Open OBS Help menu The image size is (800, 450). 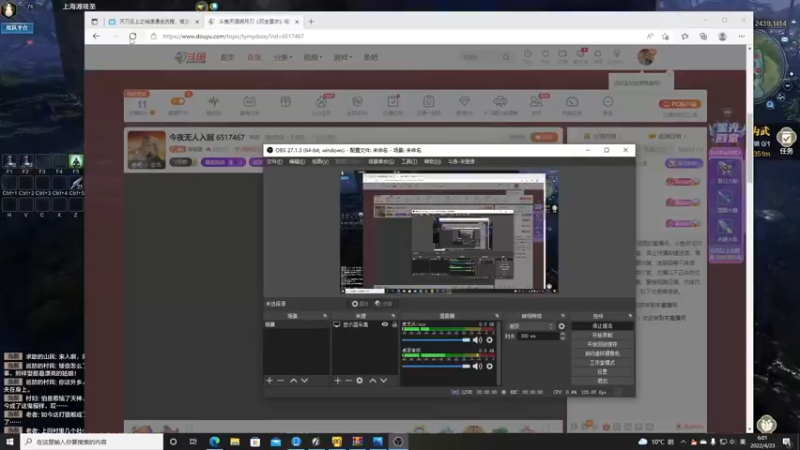click(432, 162)
